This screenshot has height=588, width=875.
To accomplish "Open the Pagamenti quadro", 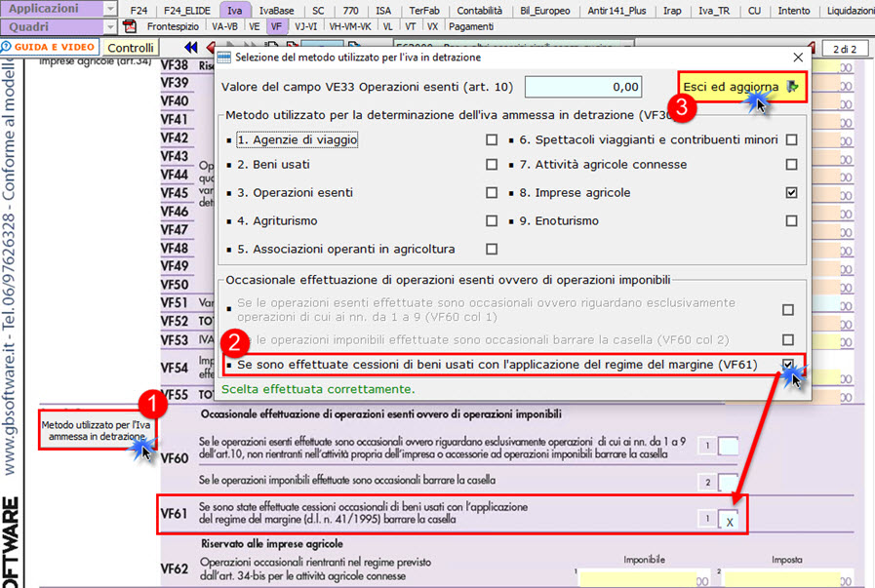I will click(x=471, y=26).
